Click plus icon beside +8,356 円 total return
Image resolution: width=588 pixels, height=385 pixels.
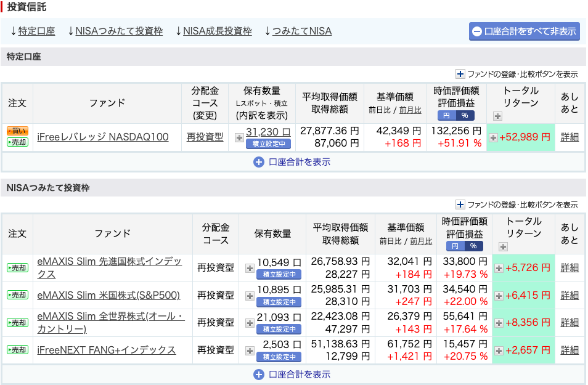499,322
